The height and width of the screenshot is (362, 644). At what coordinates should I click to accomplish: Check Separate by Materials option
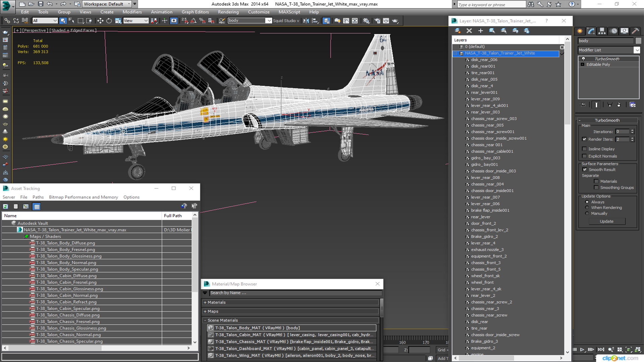pyautogui.click(x=596, y=181)
